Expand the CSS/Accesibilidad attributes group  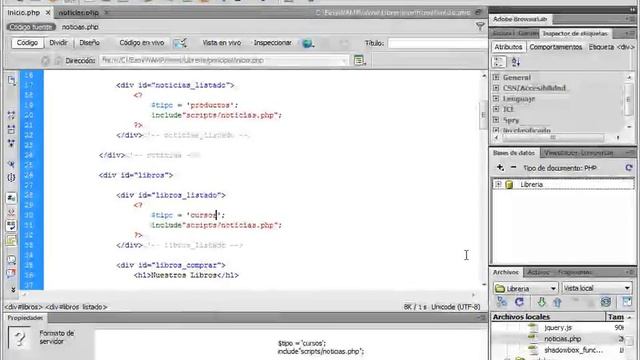(x=496, y=88)
